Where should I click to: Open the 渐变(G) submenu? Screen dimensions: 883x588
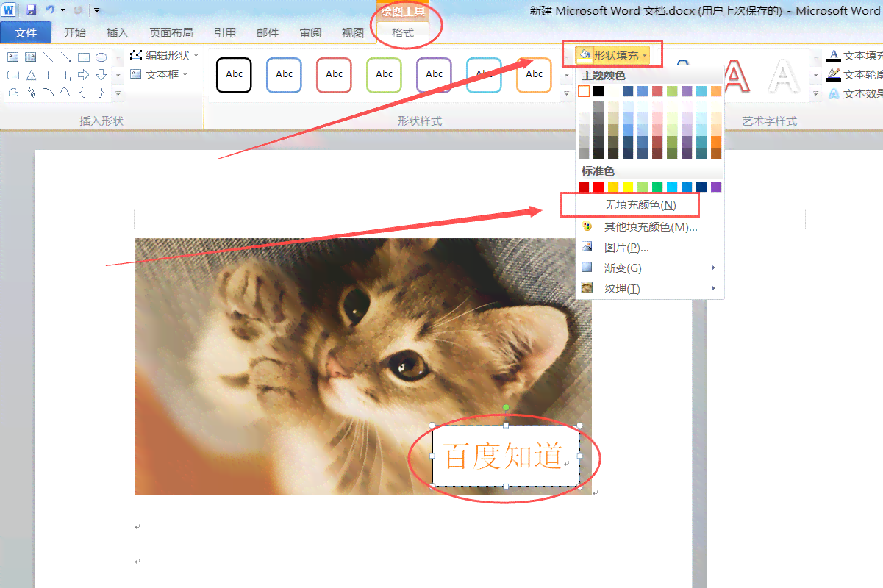(649, 268)
